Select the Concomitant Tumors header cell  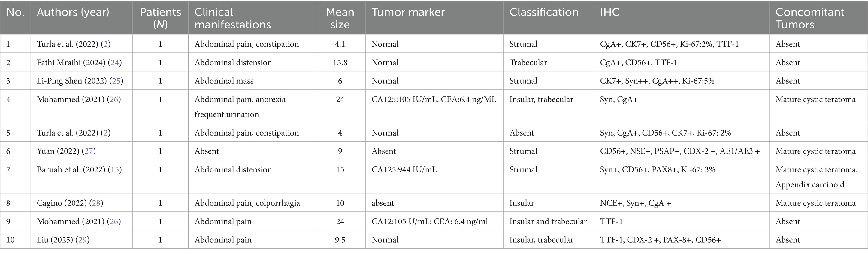click(x=809, y=18)
